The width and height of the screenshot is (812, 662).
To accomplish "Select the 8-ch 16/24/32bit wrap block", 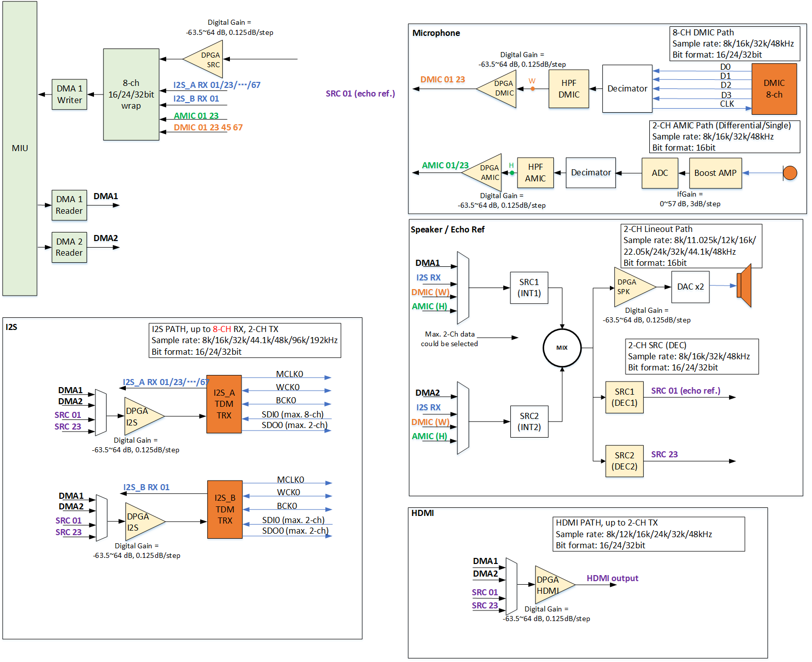I will (x=131, y=94).
